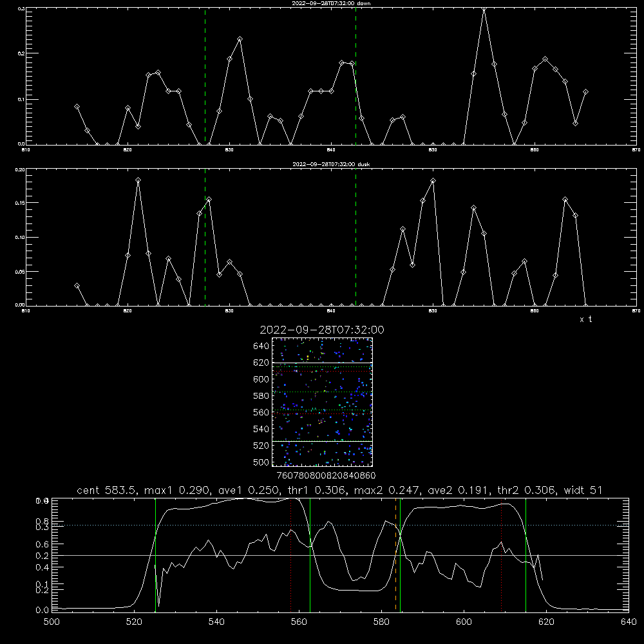This screenshot has height=644, width=644.
Task: Click the right green dashed line in dawn plot
Action: [x=355, y=77]
